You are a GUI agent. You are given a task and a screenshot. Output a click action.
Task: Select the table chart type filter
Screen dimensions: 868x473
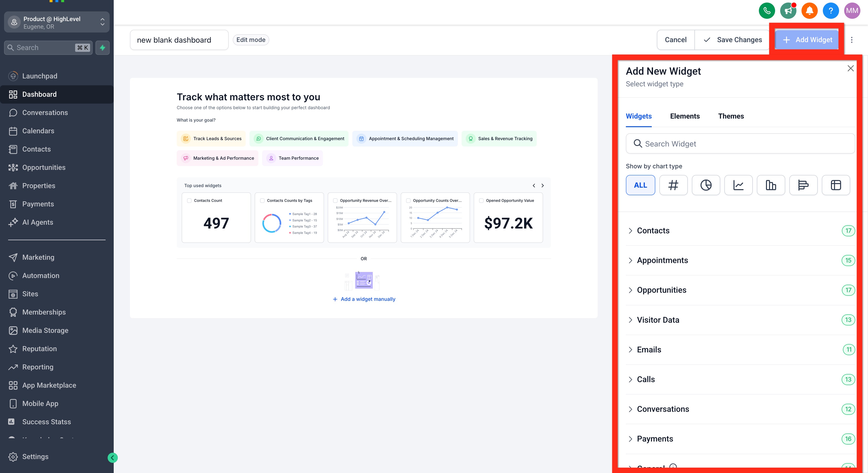(x=836, y=185)
